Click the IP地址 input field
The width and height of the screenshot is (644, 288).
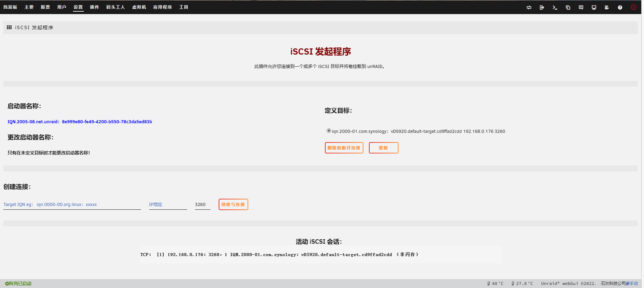[168, 205]
